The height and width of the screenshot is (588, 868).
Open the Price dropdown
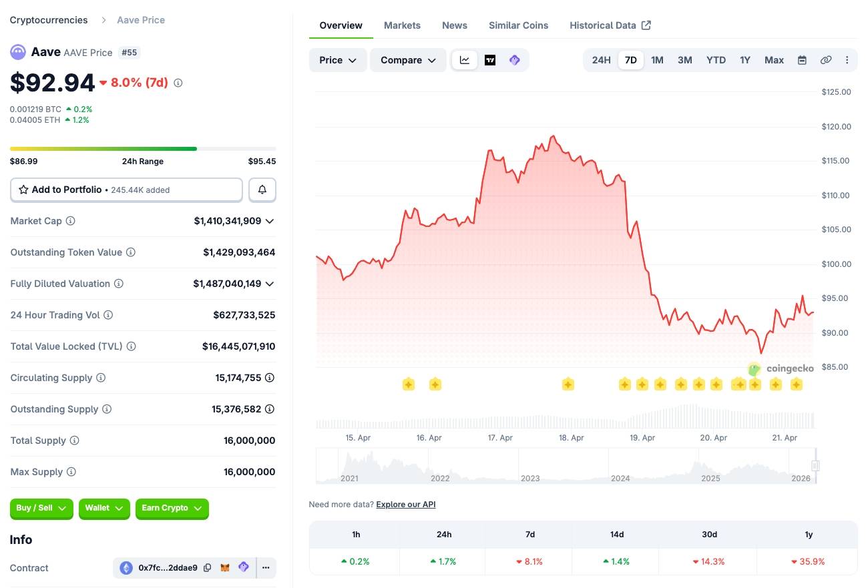338,60
